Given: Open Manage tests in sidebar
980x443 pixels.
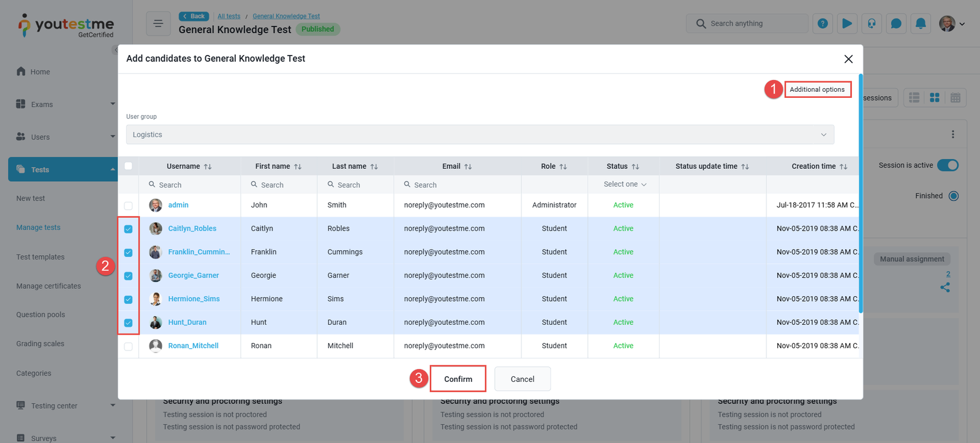Looking at the screenshot, I should 38,228.
